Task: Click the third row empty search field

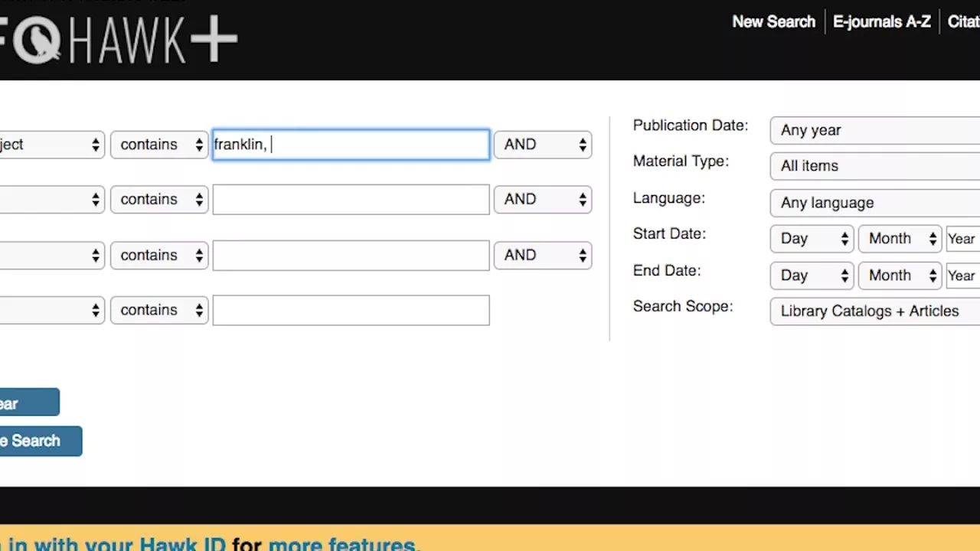Action: pos(351,255)
